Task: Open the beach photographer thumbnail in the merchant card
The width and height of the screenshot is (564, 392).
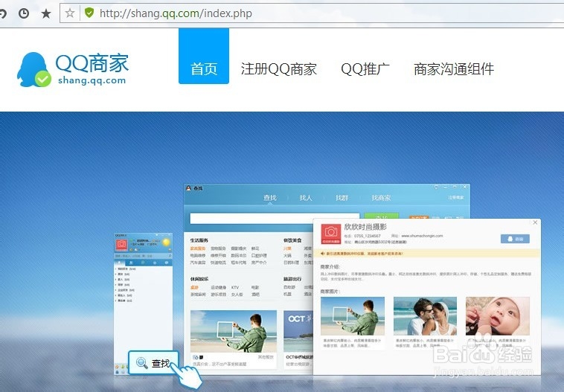Action: click(353, 316)
